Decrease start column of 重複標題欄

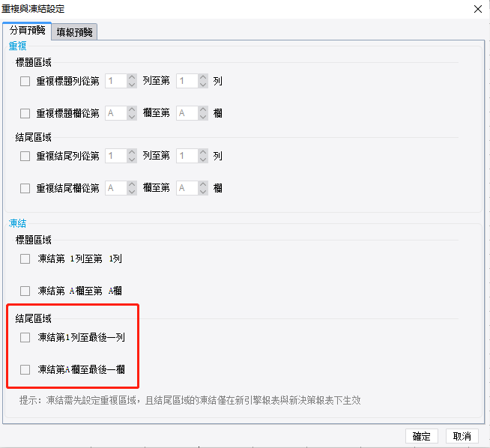pyautogui.click(x=132, y=117)
